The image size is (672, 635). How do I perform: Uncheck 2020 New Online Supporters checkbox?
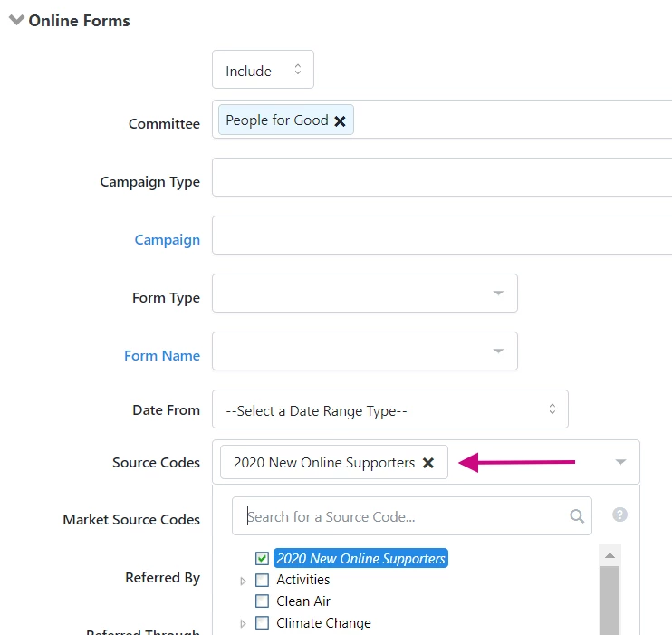(262, 558)
